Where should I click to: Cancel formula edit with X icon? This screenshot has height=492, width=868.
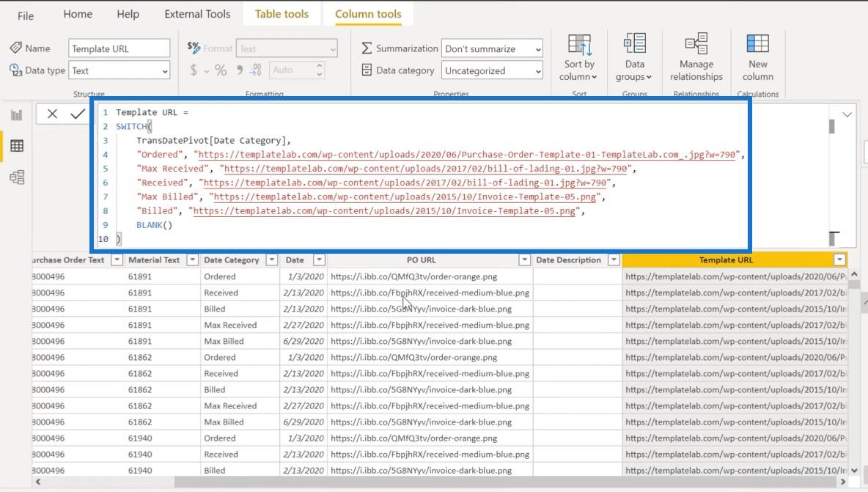pyautogui.click(x=52, y=114)
